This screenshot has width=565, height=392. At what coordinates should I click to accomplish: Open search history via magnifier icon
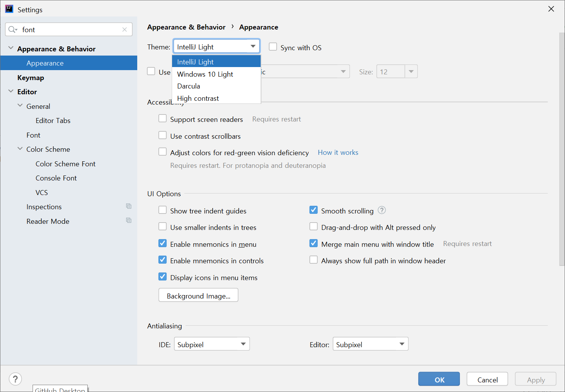point(13,30)
